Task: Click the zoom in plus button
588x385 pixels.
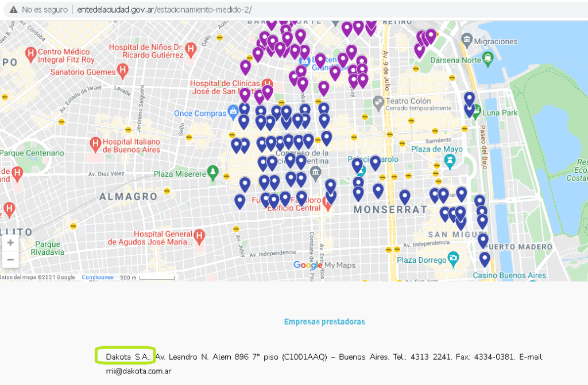Action: [x=10, y=243]
